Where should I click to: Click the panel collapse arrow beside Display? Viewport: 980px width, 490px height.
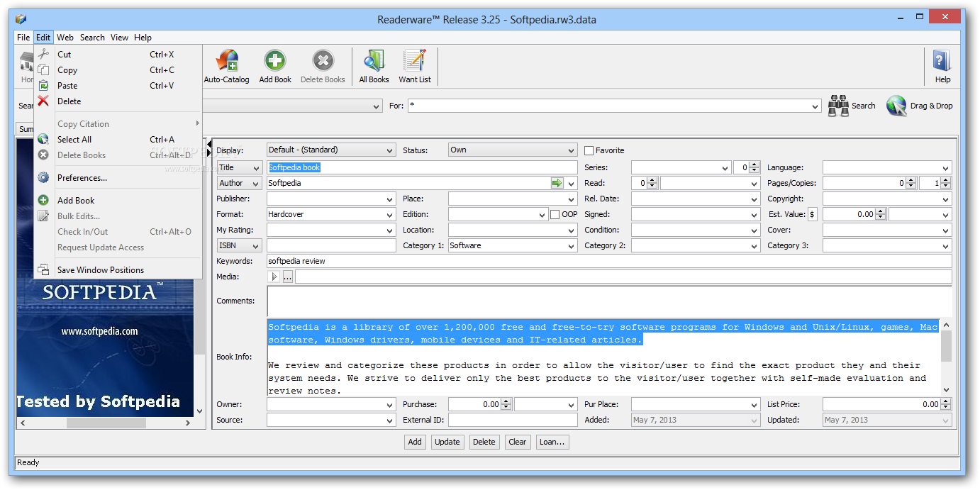(209, 145)
